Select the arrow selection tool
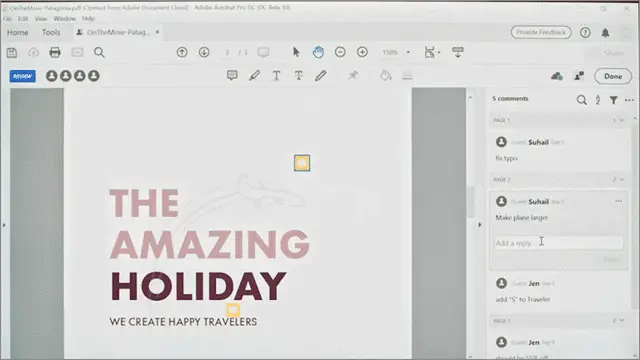640x360 pixels. (x=296, y=52)
